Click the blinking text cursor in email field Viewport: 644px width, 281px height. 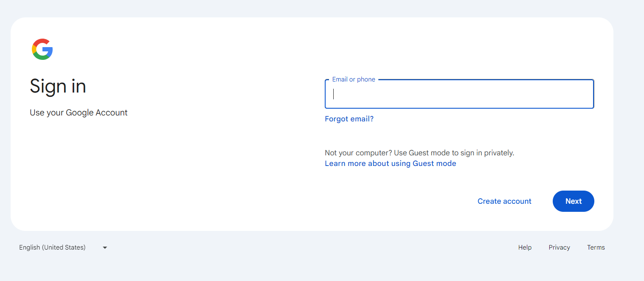pos(334,94)
